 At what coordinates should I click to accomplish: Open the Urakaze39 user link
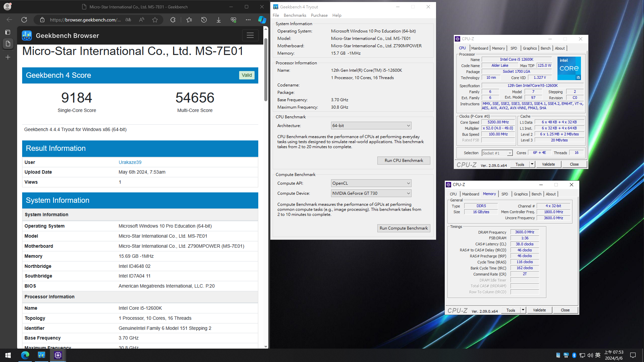[x=130, y=162]
